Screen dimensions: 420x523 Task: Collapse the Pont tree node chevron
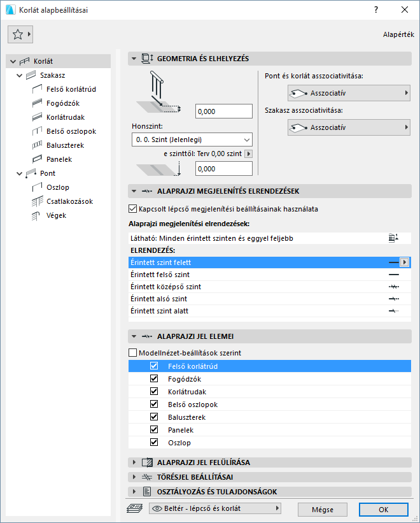coord(20,173)
